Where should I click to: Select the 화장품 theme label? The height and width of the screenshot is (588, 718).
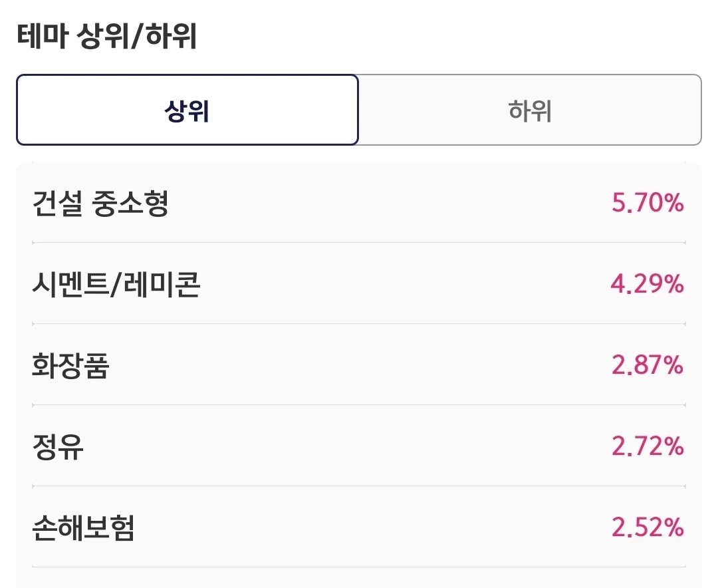(70, 365)
